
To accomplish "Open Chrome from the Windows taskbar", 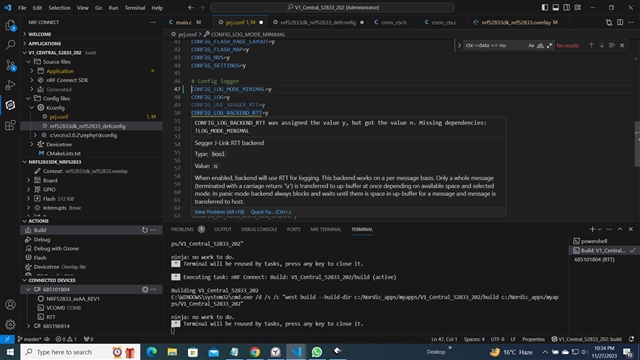I will click(x=255, y=352).
